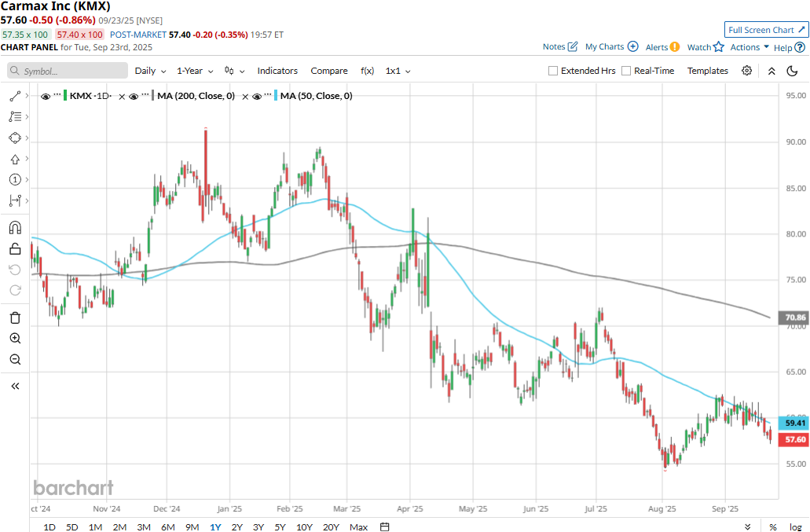Expand the Fibonacci tool options arrow
The height and width of the screenshot is (532, 810).
pyautogui.click(x=27, y=117)
